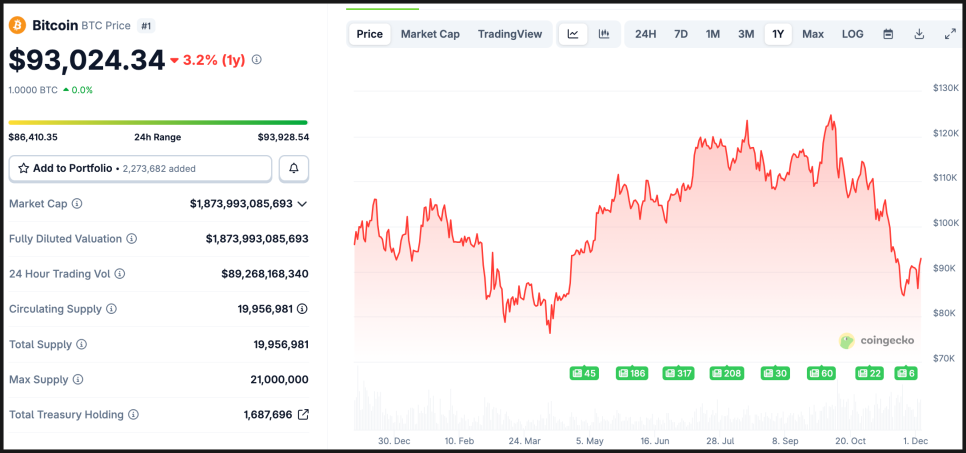Open the news marker labeled 317

[679, 373]
